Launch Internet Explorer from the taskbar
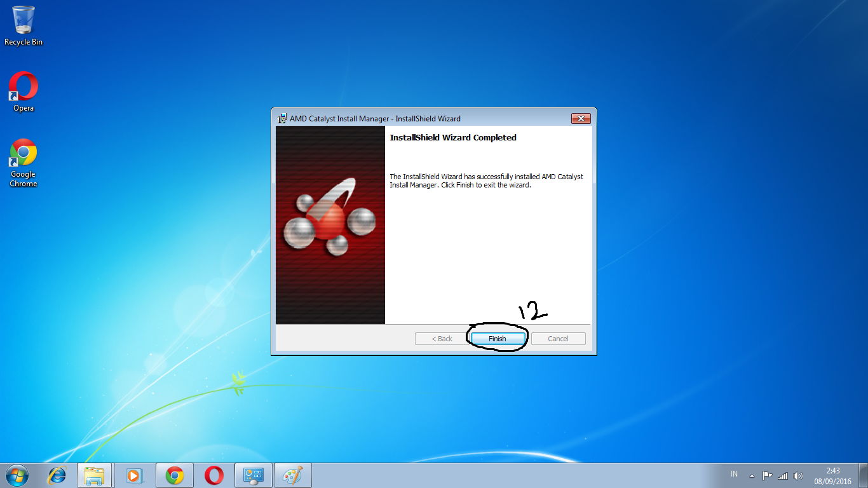The image size is (868, 488). [x=57, y=475]
